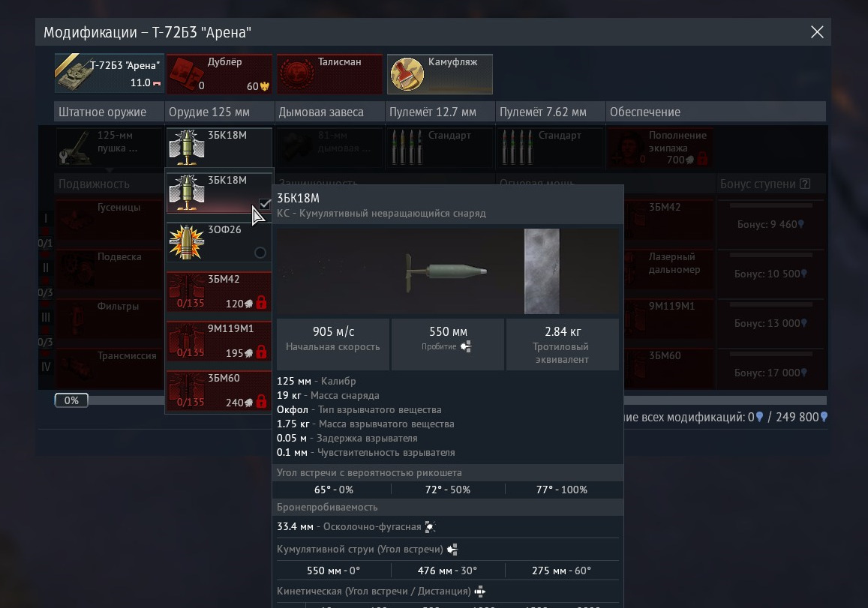Open the Пулемёт 7.62 мм Стандарт belt selector

(549, 147)
